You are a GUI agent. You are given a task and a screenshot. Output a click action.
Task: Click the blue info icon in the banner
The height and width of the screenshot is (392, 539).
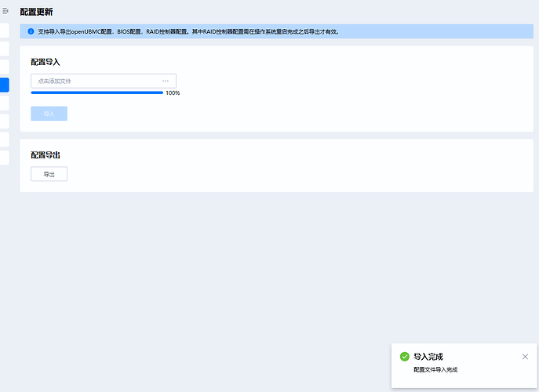coord(31,32)
